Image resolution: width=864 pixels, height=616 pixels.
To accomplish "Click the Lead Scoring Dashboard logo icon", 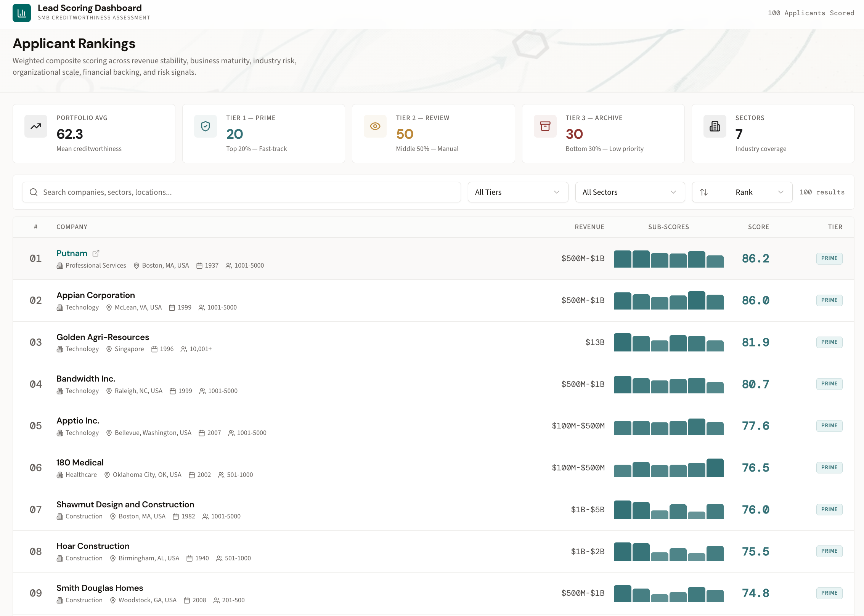I will click(x=22, y=13).
